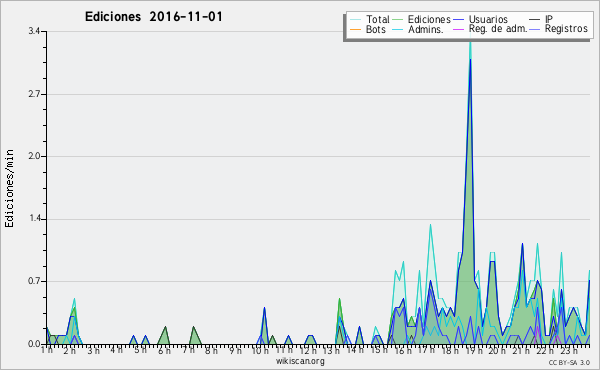Click the x-axis label '5 h'

point(140,350)
